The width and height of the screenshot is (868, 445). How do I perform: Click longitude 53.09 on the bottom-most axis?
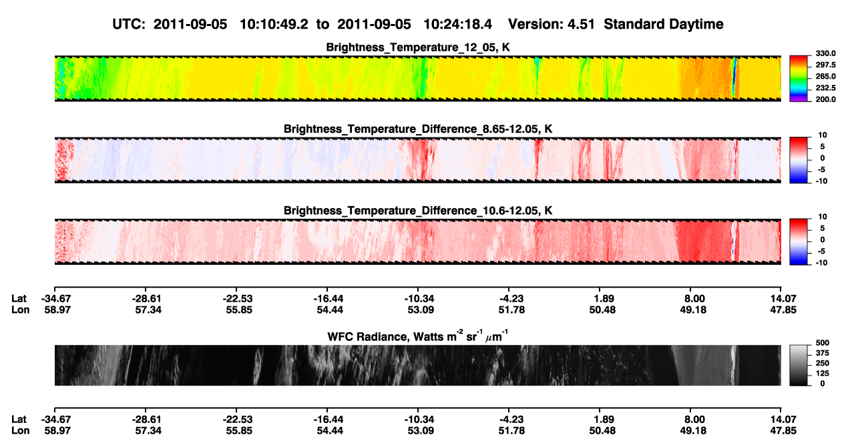(x=419, y=431)
